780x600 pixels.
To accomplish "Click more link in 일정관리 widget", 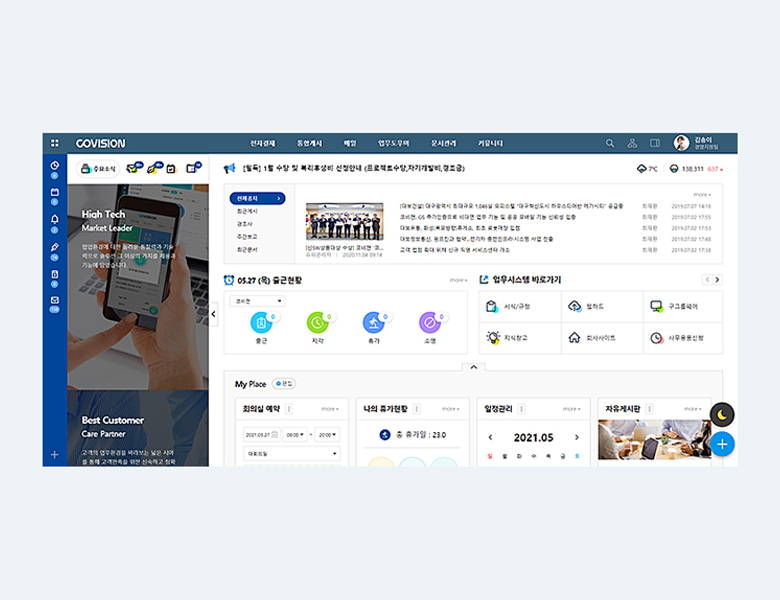I will pos(570,409).
